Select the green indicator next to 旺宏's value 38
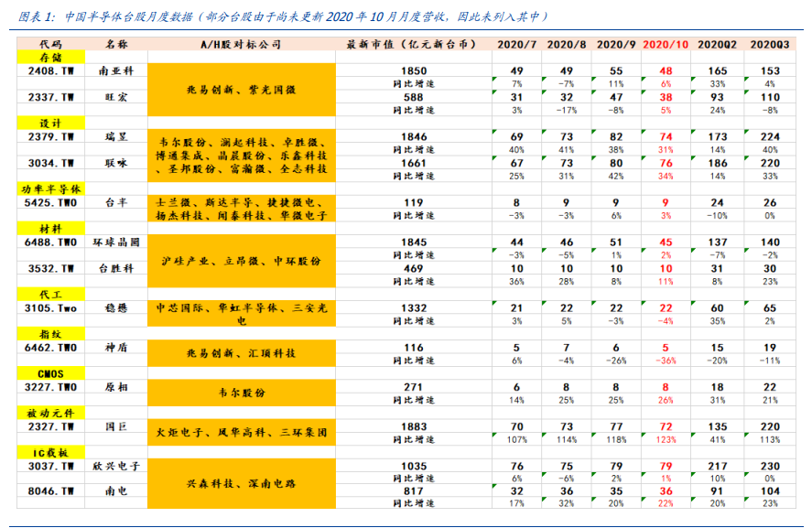 (x=643, y=92)
